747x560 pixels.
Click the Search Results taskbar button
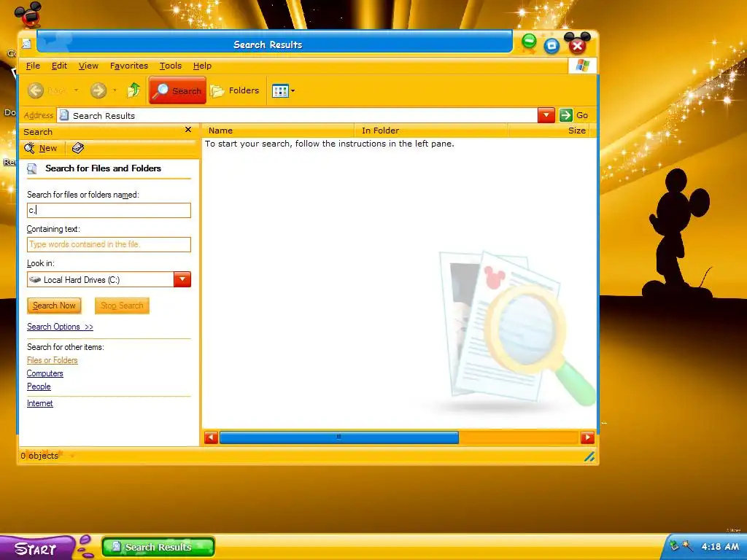pos(158,547)
